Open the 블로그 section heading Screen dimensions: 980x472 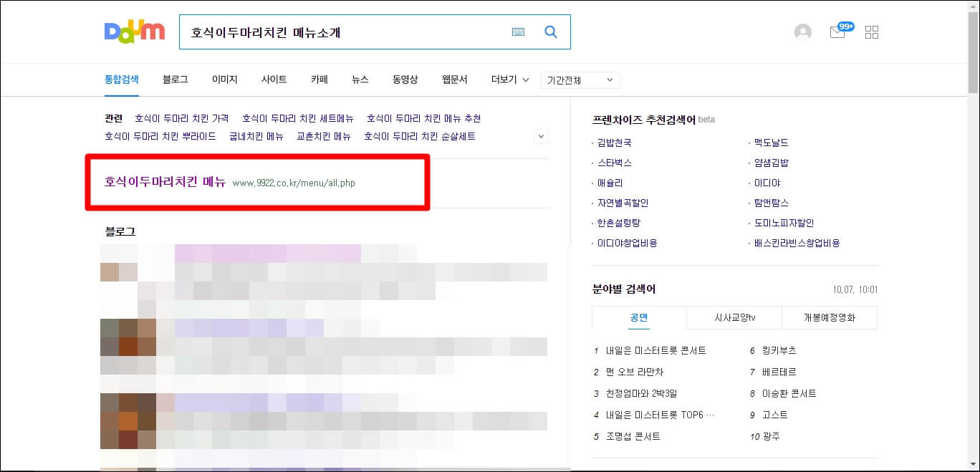tap(120, 231)
